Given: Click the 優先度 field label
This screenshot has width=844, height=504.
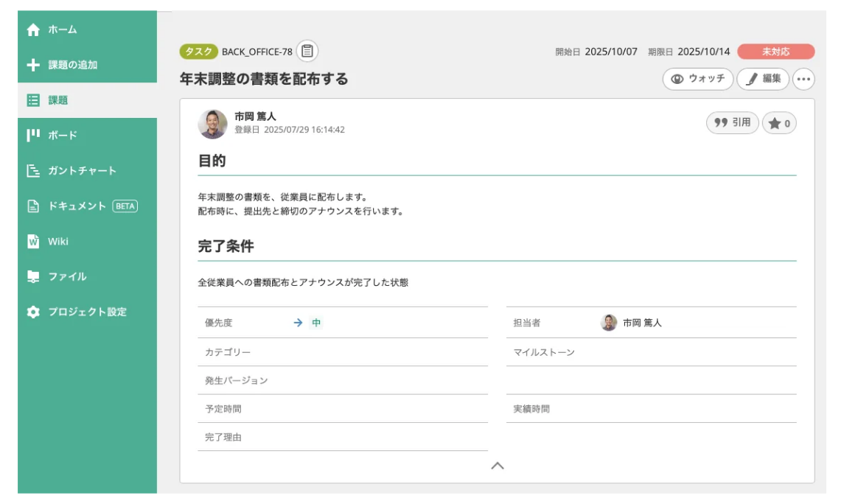Looking at the screenshot, I should coord(218,323).
